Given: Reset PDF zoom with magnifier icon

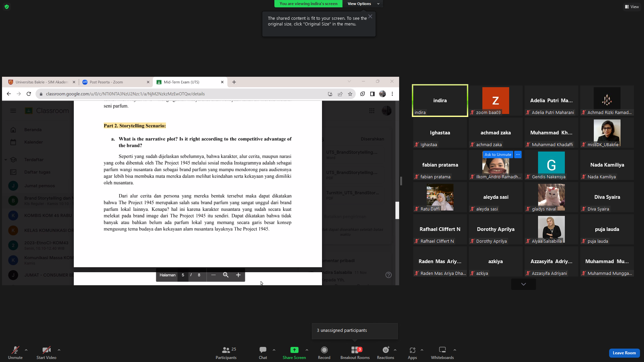Looking at the screenshot, I should [226, 275].
